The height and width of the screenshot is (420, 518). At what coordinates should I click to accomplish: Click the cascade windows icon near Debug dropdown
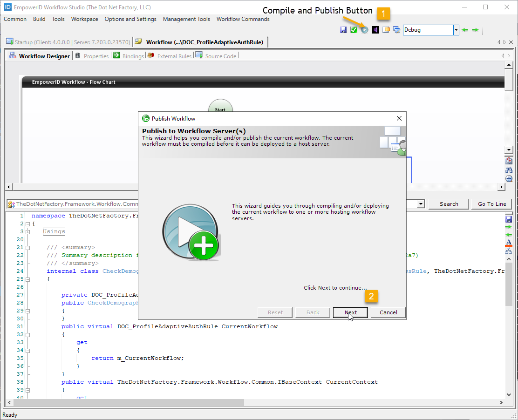(x=396, y=29)
